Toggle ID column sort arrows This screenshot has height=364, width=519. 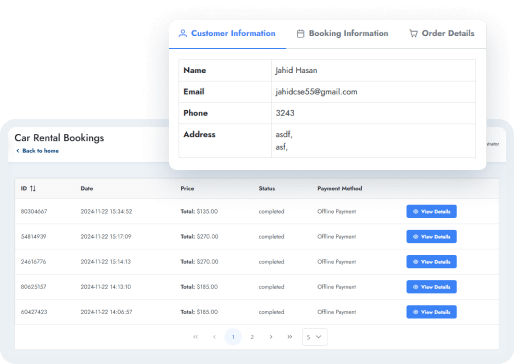(x=33, y=189)
